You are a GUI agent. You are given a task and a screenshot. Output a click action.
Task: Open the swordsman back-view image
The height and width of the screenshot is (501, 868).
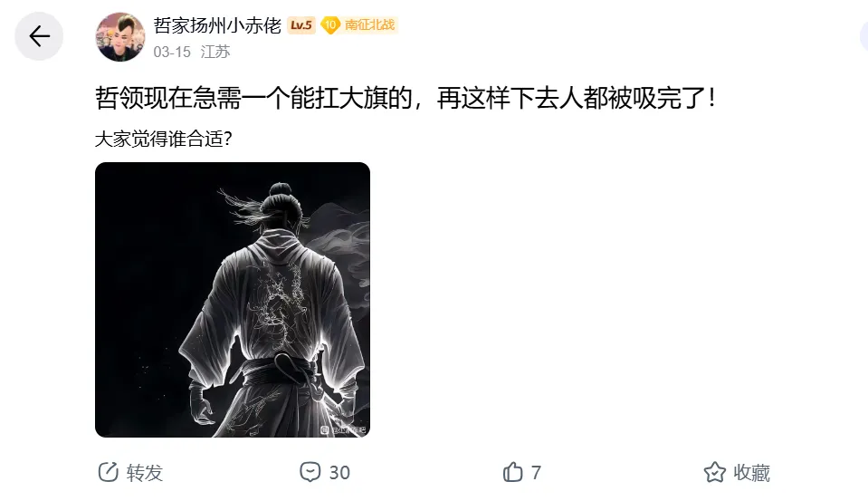(233, 300)
